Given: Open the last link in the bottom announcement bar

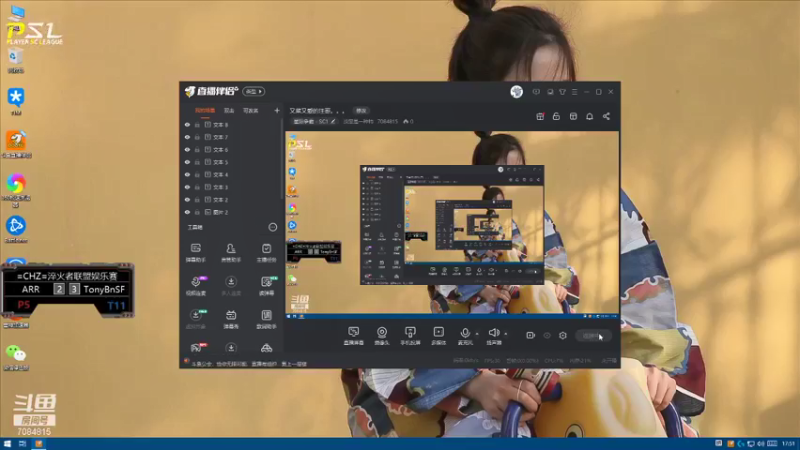Looking at the screenshot, I should click(x=294, y=364).
